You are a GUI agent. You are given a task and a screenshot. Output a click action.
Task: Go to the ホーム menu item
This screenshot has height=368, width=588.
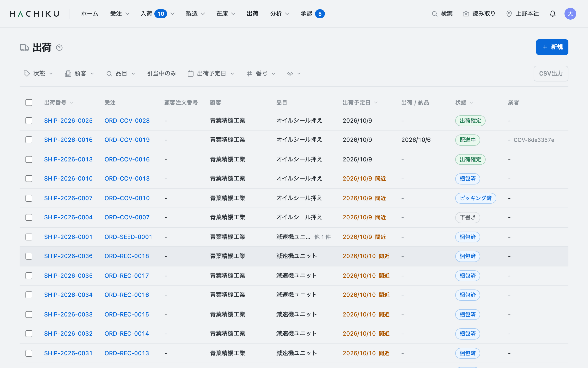[90, 14]
